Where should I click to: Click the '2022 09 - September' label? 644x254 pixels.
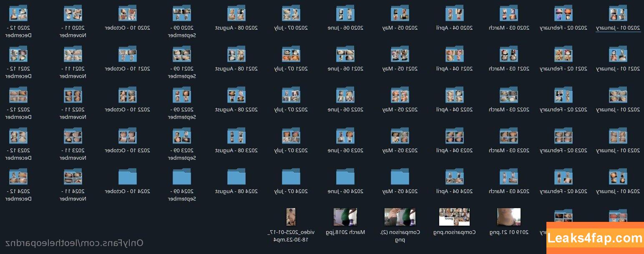tap(182, 113)
